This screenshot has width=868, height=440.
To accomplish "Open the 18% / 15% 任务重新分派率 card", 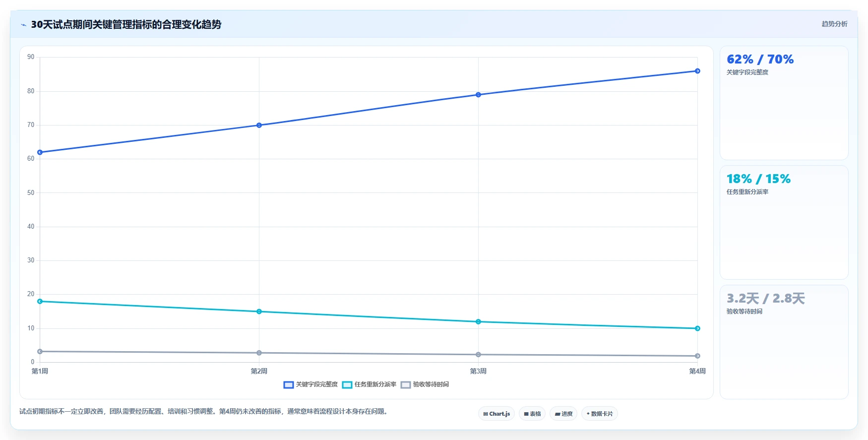I will coord(784,223).
